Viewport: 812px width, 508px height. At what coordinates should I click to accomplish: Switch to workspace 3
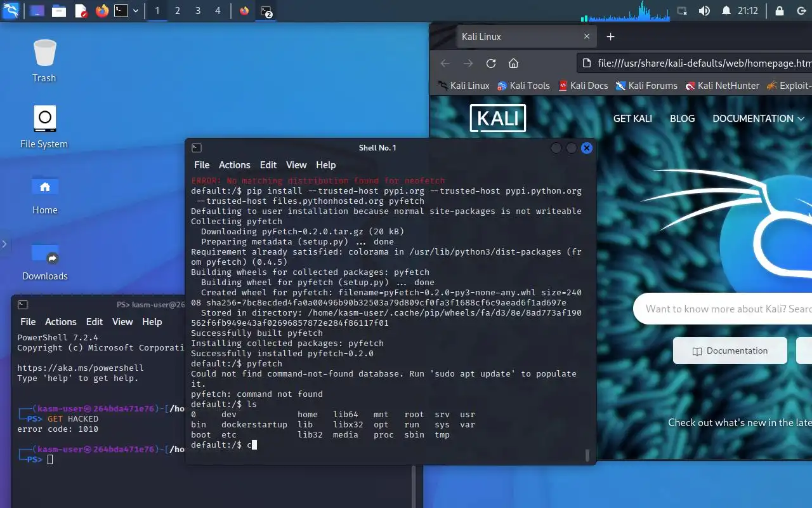coord(198,11)
